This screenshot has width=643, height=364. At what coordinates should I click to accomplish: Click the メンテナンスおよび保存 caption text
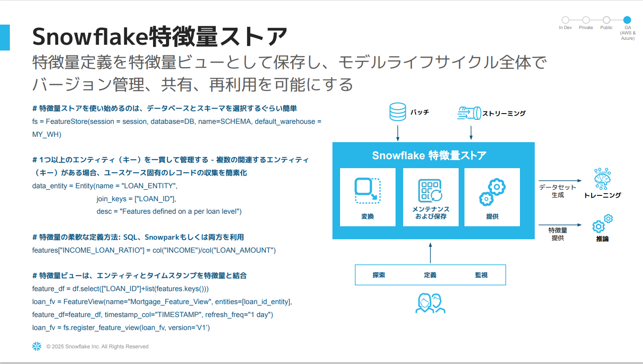[x=430, y=213]
